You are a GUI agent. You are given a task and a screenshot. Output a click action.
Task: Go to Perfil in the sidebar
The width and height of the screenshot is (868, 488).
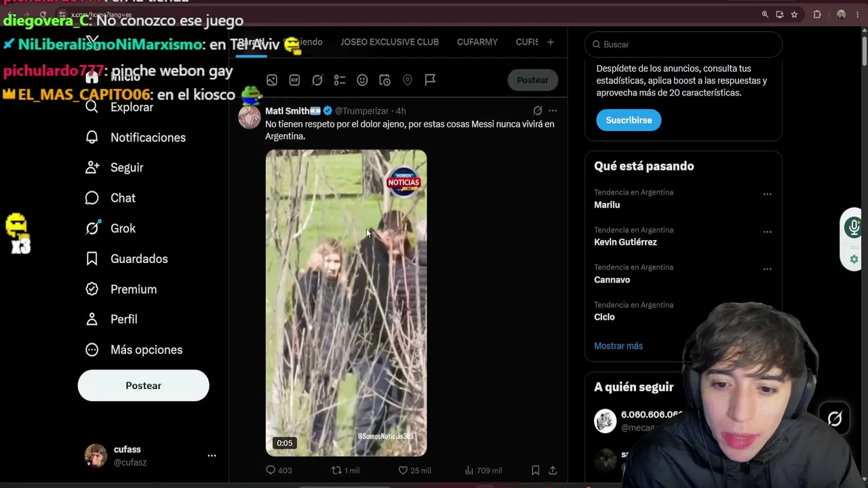[112, 319]
